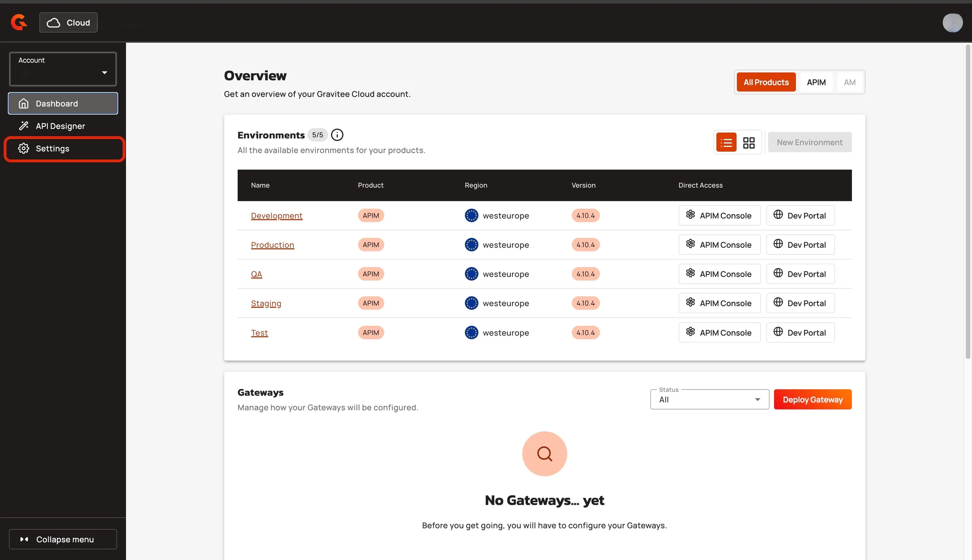
Task: Click the Gravitee logo icon
Action: pyautogui.click(x=19, y=22)
